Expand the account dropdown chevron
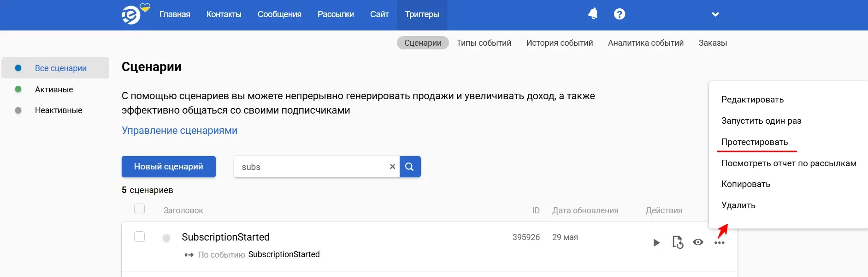The height and width of the screenshot is (277, 868). pos(715,14)
